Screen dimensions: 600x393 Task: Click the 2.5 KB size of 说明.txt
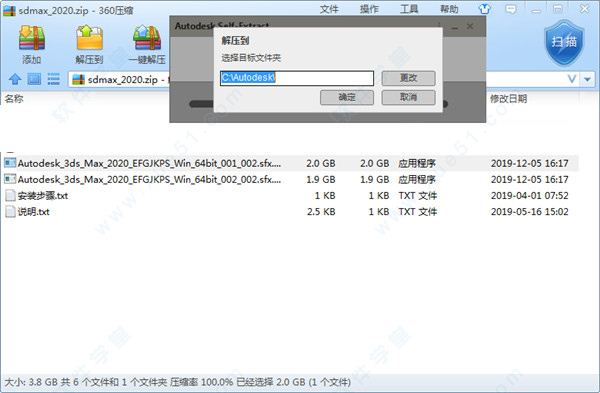click(321, 212)
